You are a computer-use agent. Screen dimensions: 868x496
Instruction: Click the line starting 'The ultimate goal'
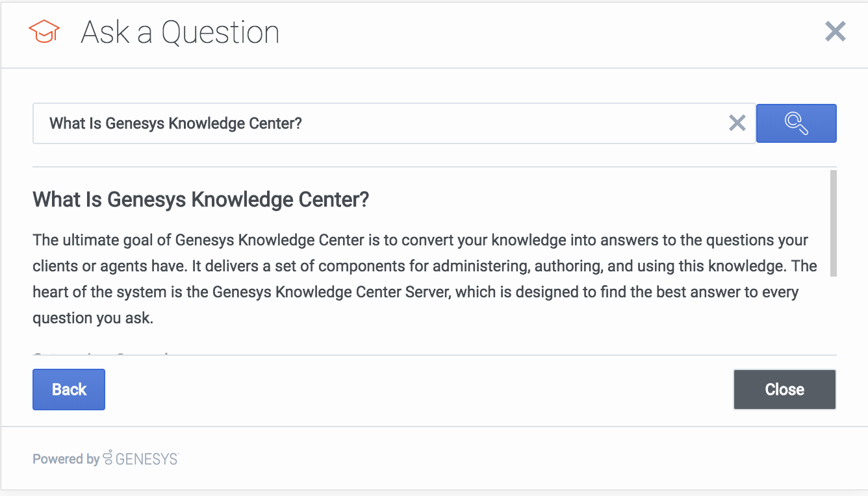point(420,240)
